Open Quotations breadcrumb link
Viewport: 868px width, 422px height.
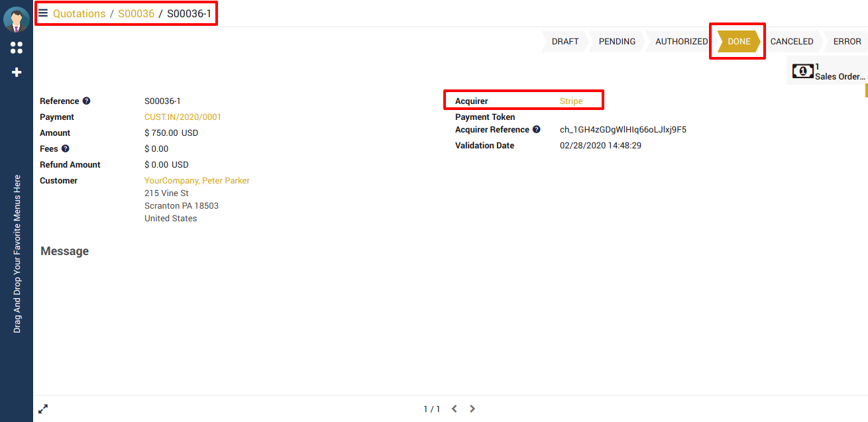[x=79, y=13]
